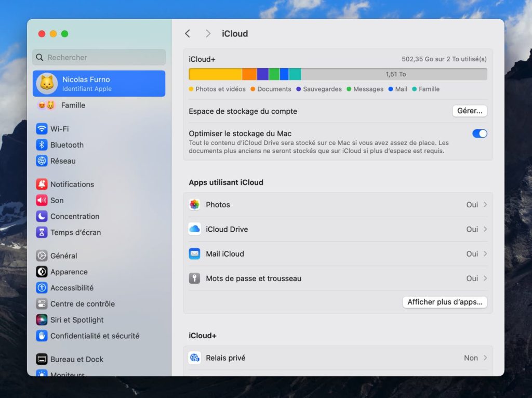The width and height of the screenshot is (532, 398).
Task: Expand the Photos row chevron
Action: [485, 205]
